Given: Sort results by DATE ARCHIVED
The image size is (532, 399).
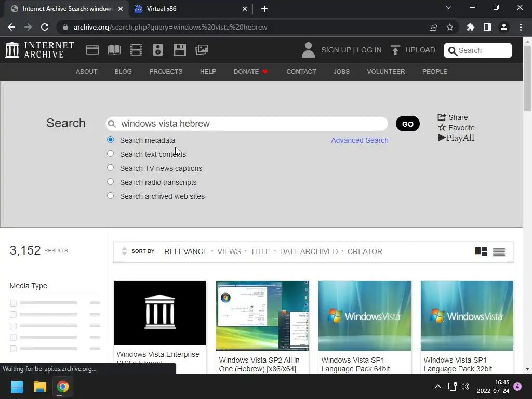Looking at the screenshot, I should pos(309,251).
